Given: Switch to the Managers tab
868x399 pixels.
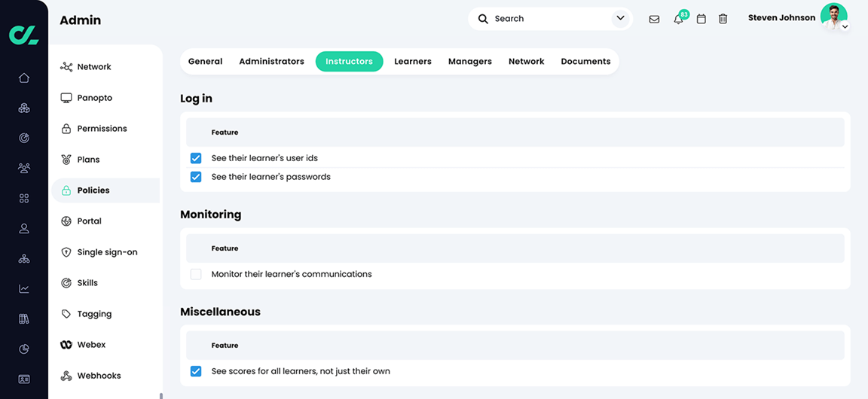Looking at the screenshot, I should point(470,62).
